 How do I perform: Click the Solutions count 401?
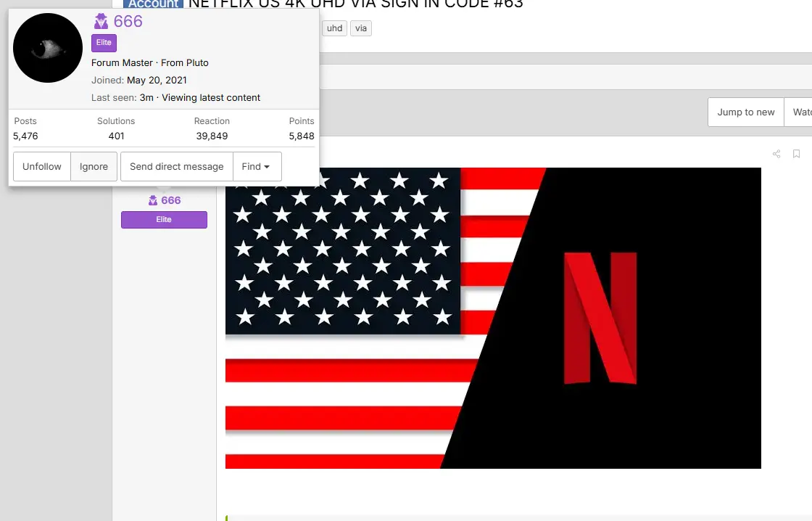[117, 136]
